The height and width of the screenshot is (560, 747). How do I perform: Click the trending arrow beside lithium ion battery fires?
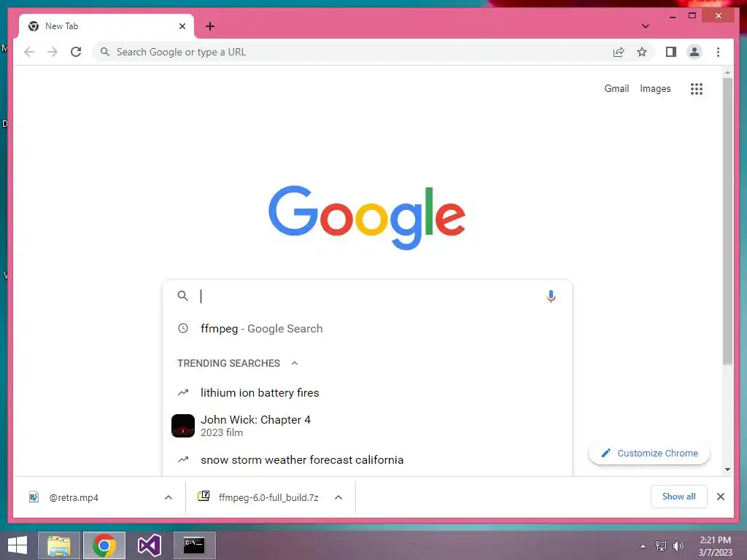coord(183,392)
